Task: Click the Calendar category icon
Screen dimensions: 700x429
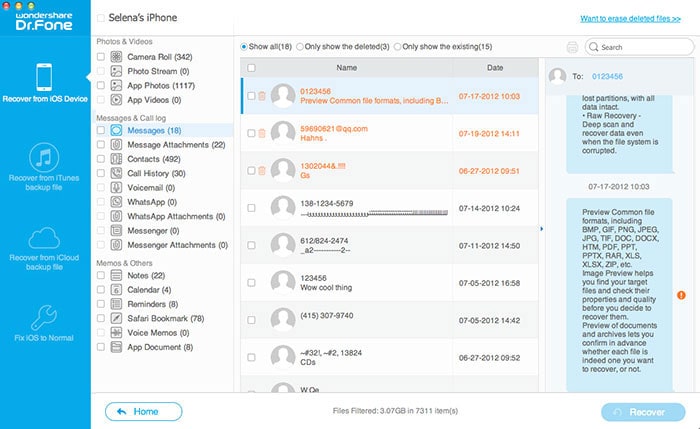Action: 116,290
